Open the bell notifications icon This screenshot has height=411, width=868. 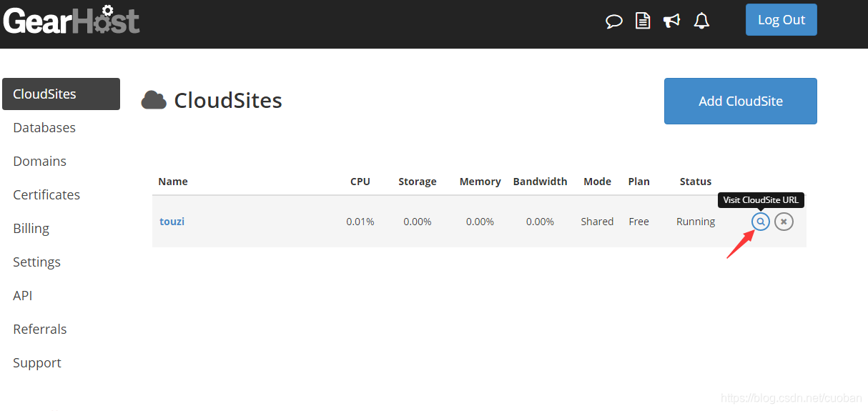(x=701, y=21)
